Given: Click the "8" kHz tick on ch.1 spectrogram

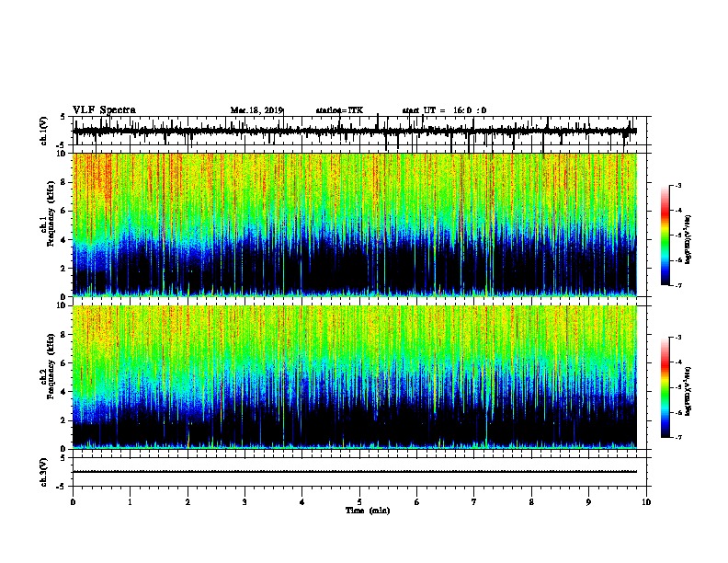Looking at the screenshot, I should (x=64, y=182).
